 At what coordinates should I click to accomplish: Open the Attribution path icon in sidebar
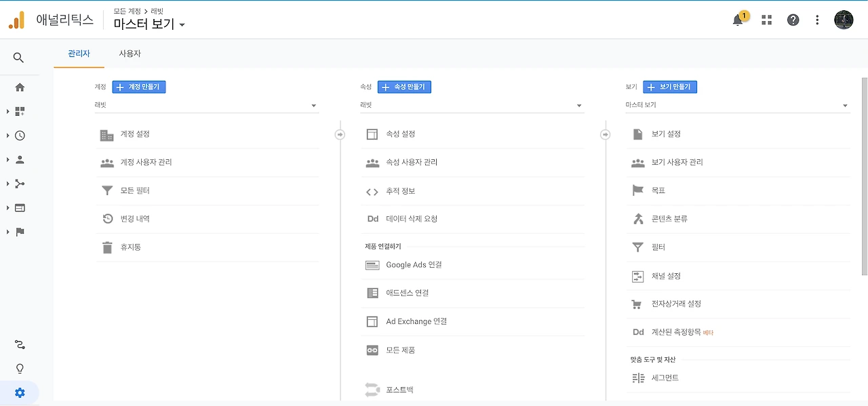(x=20, y=345)
